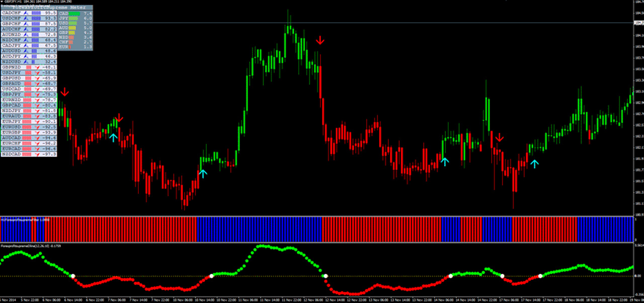Click the red down arrow in GBPNZD row

pyautogui.click(x=38, y=67)
